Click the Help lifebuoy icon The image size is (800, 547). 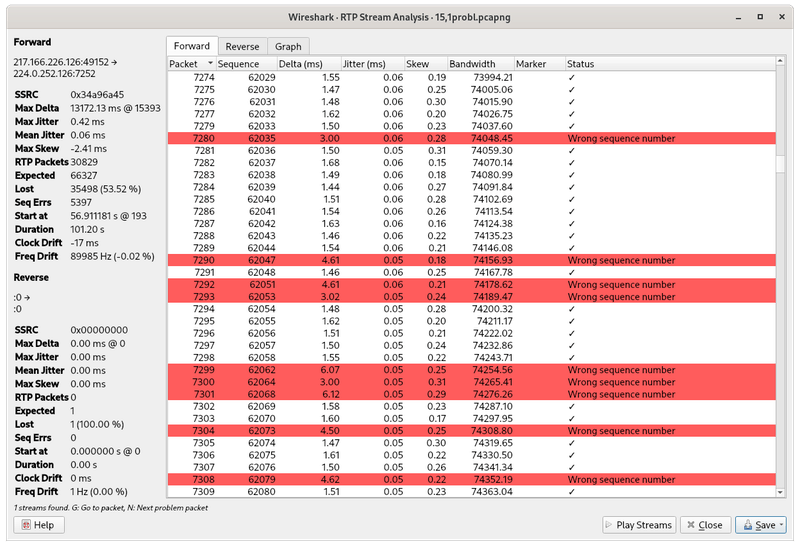coord(26,525)
